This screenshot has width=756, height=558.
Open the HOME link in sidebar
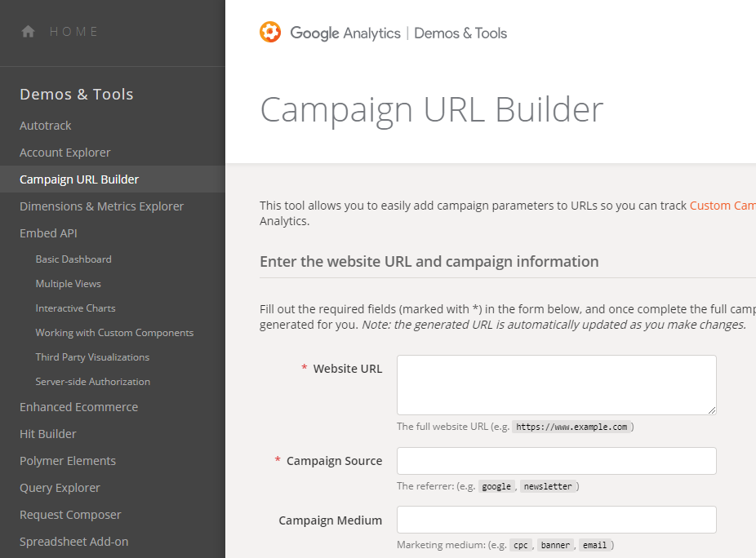(73, 32)
